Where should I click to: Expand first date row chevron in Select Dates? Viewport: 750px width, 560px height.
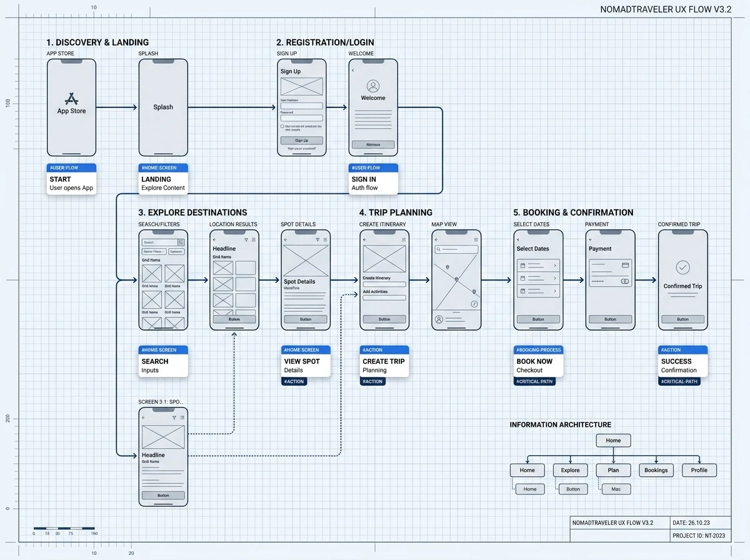(x=554, y=266)
